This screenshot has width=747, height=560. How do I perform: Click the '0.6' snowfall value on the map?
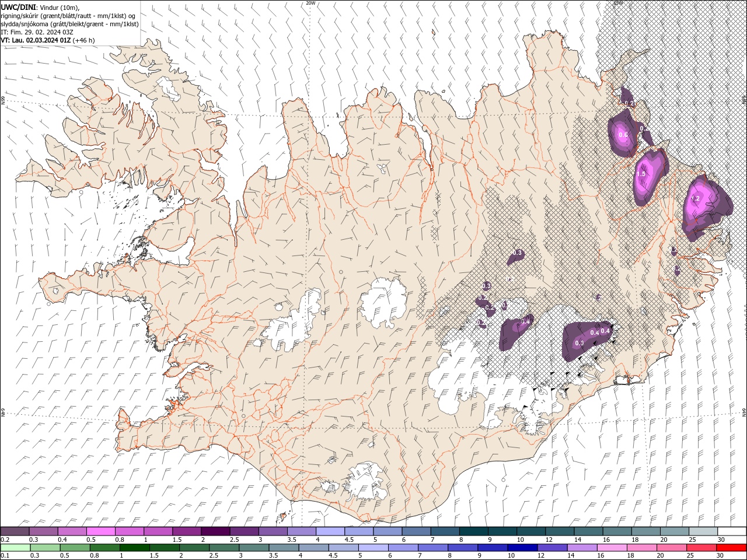623,135
